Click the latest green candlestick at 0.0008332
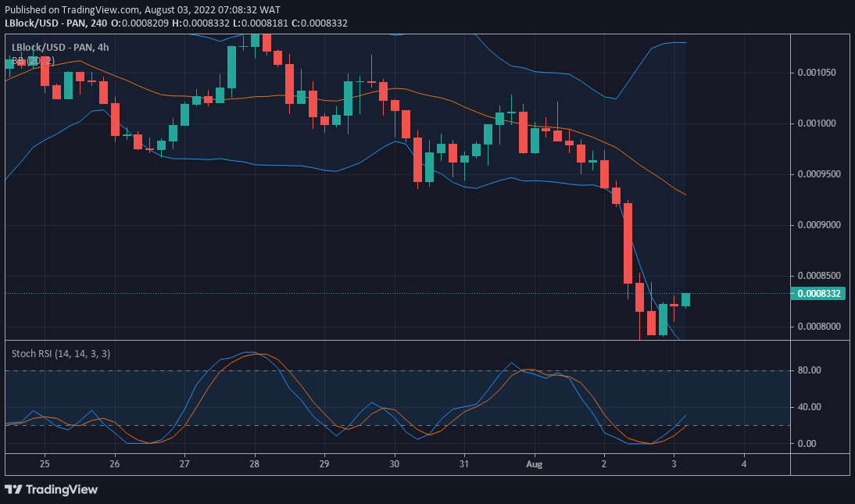 685,299
